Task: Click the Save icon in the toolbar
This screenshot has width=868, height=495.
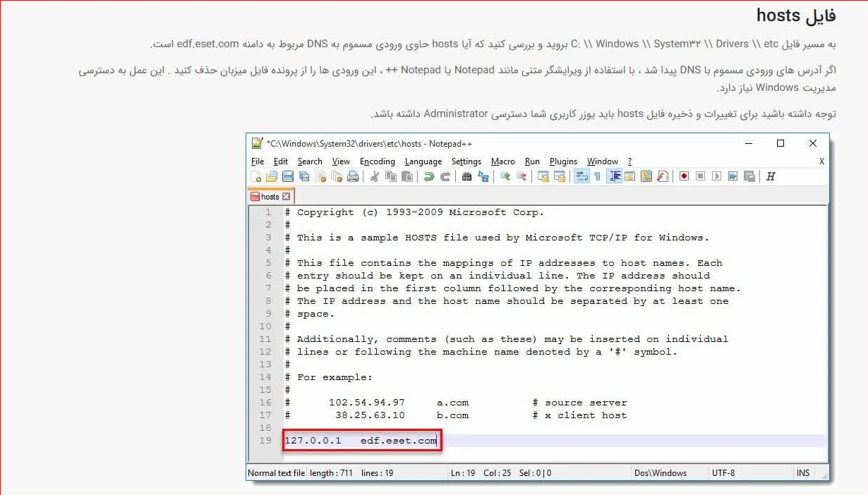Action: [x=286, y=176]
